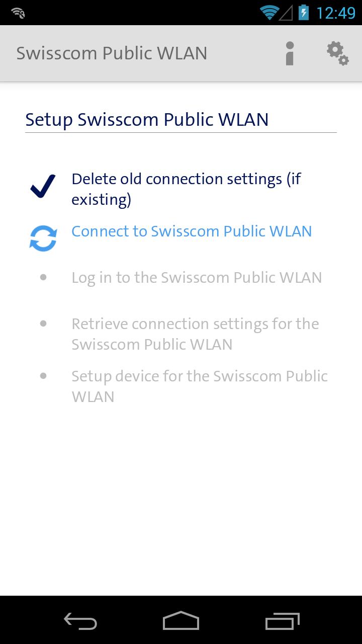Open the settings gear icon
Screen dimensions: 362x644
337,53
